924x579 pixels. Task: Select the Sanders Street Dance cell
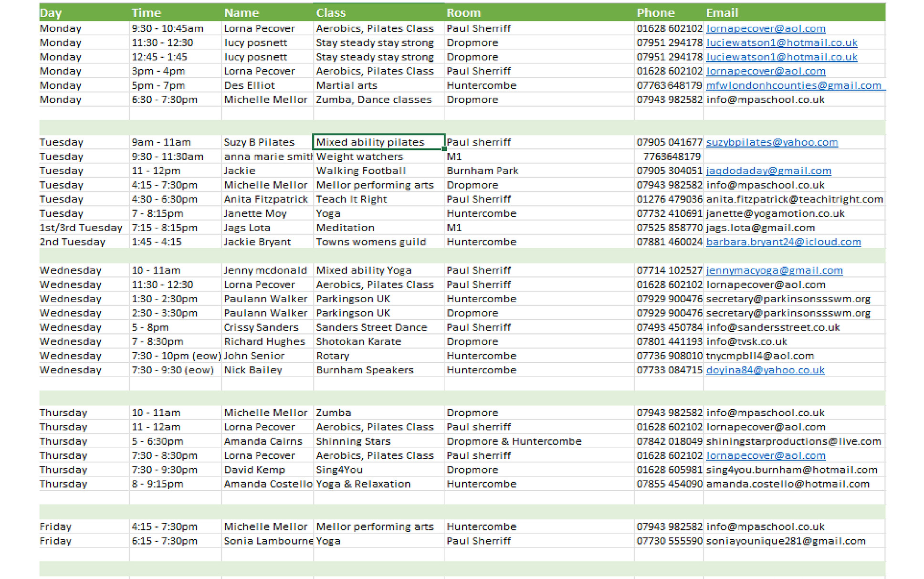[x=379, y=327]
